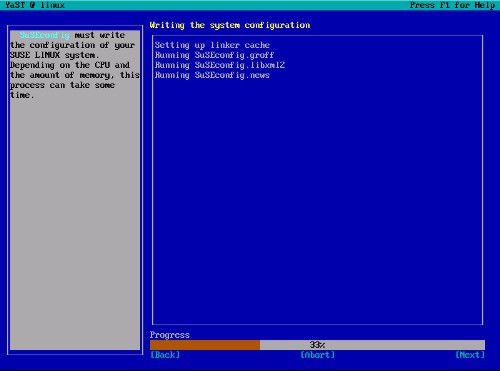This screenshot has height=371, width=500.
Task: Click the Back button
Action: coord(165,355)
